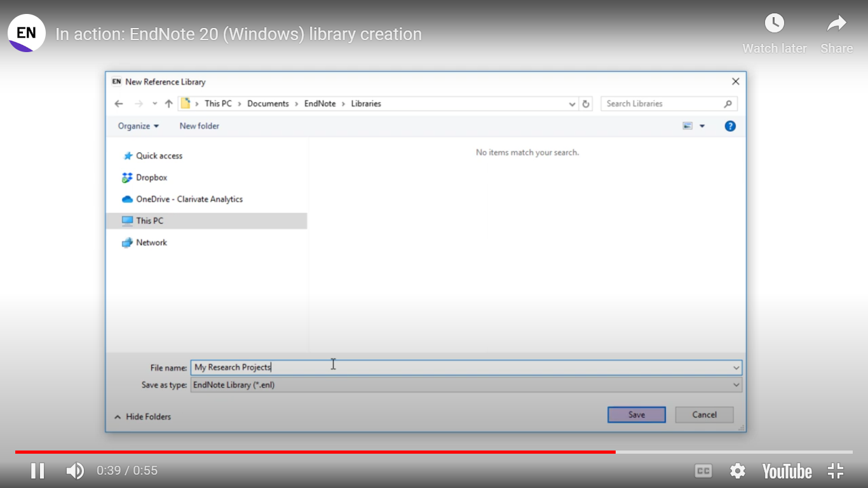Open the Save as type dropdown
Screen dimensions: 868x488
coord(466,384)
